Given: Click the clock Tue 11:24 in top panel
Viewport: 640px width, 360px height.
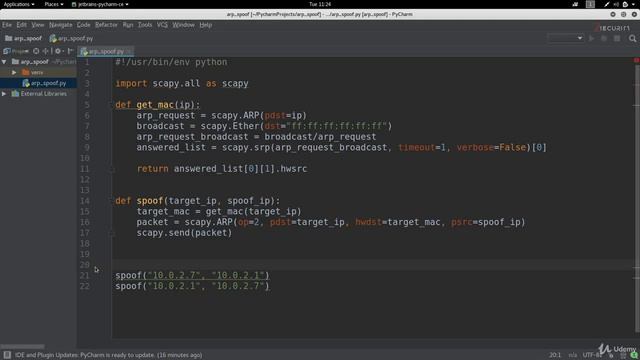Looking at the screenshot, I should [x=320, y=4].
